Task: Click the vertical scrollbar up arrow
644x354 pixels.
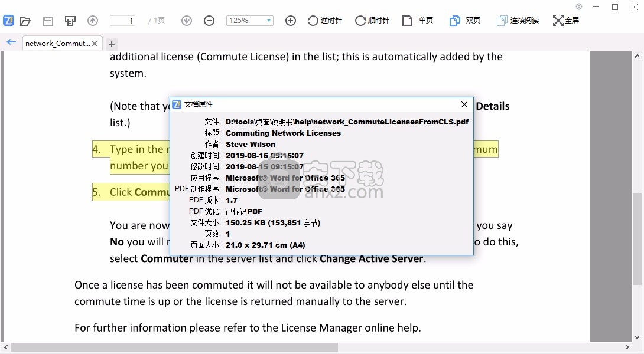Action: click(637, 56)
